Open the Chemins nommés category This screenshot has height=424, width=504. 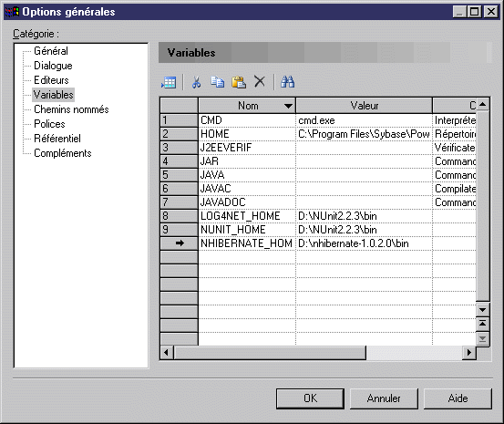point(71,109)
